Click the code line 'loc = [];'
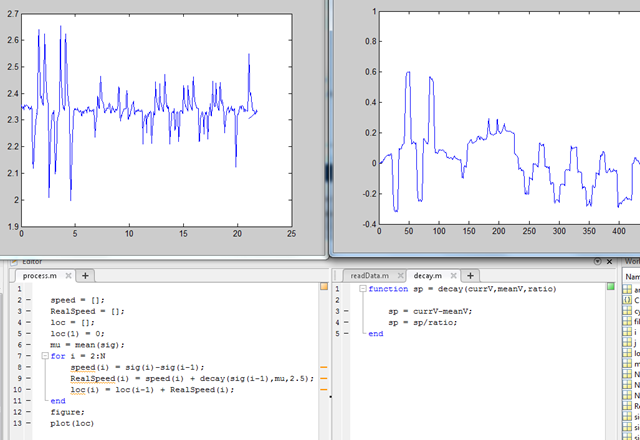Screen dimensions: 640x440 click(72, 322)
